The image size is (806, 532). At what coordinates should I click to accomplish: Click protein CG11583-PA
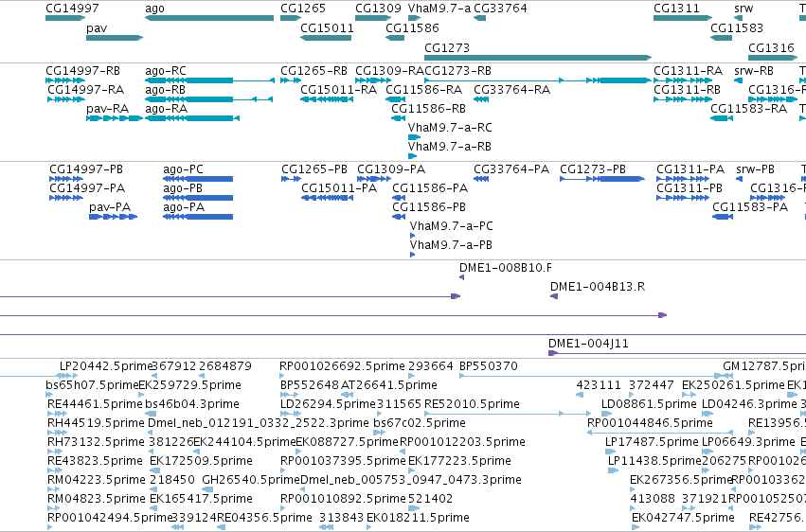pyautogui.click(x=750, y=207)
